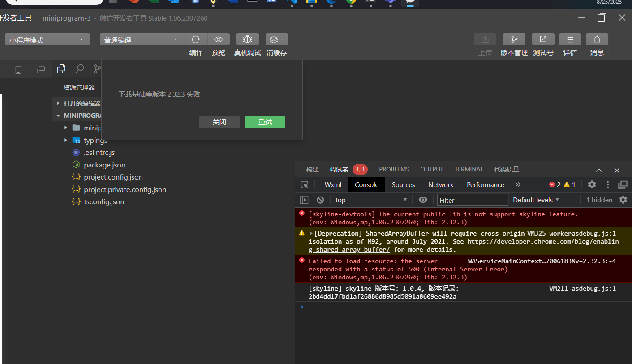Open the DevTools three-dot menu

(608, 184)
